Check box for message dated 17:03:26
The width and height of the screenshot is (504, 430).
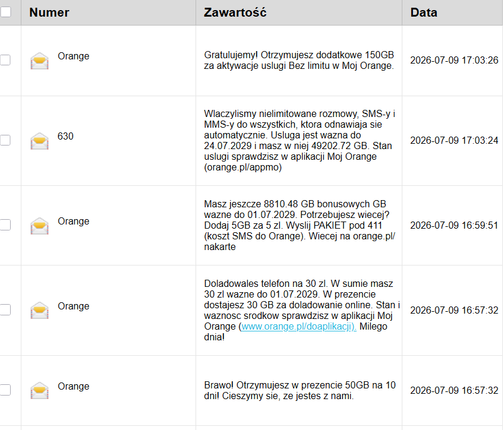point(5,60)
